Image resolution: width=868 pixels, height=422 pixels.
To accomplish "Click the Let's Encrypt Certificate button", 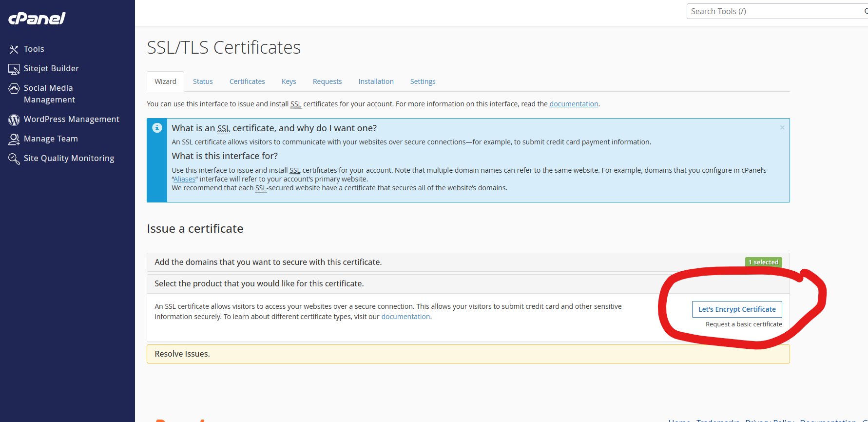I will (737, 309).
